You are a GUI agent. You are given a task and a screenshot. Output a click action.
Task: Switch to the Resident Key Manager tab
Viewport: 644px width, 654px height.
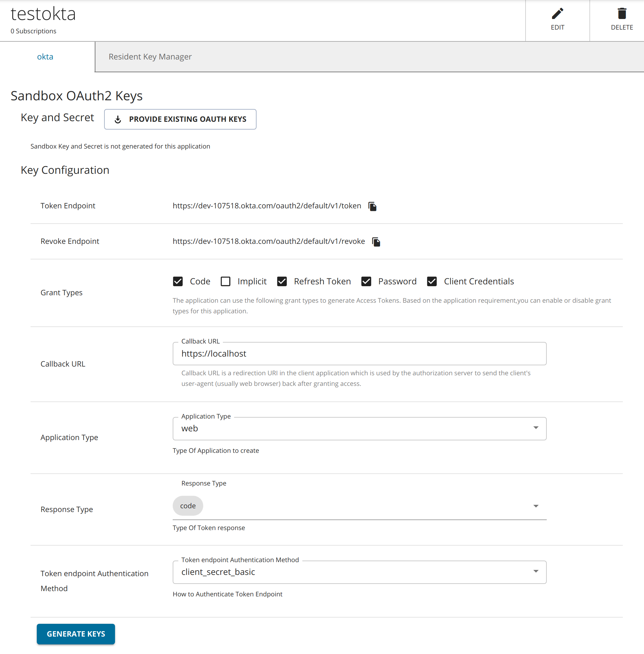coord(150,56)
